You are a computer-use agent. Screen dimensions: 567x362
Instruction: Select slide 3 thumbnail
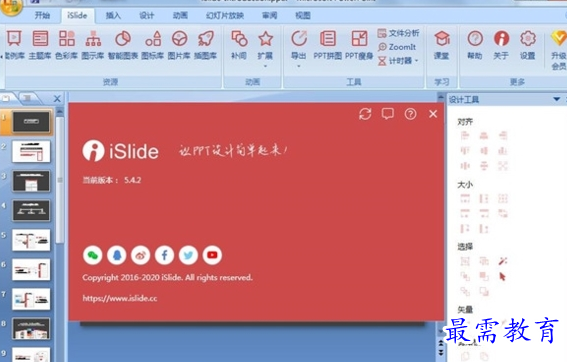tap(31, 181)
